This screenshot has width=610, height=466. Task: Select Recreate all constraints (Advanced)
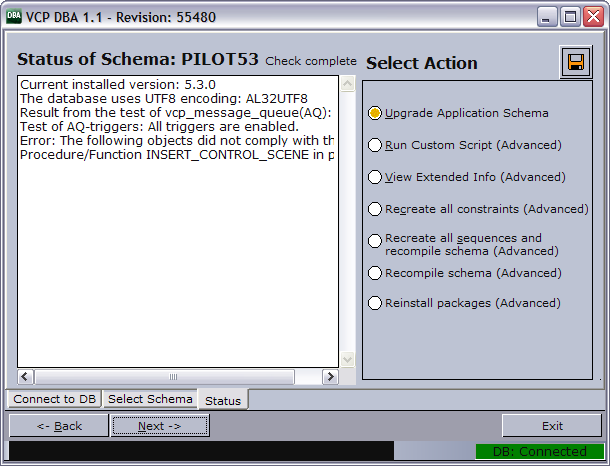pos(375,209)
